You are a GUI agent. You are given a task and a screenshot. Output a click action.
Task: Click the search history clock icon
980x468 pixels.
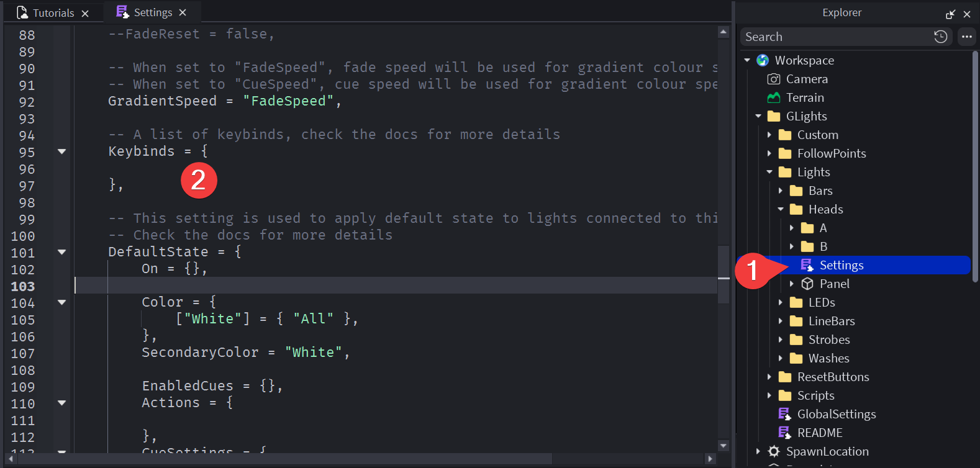[x=940, y=37]
